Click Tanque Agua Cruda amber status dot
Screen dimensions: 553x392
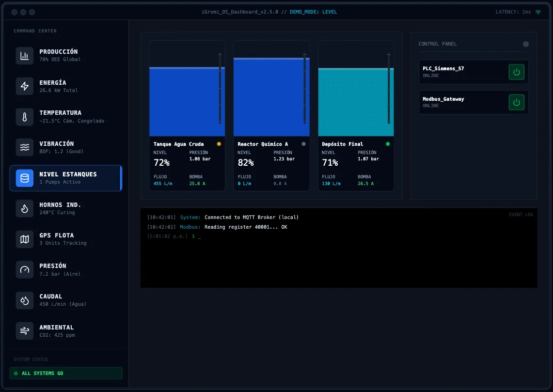219,144
